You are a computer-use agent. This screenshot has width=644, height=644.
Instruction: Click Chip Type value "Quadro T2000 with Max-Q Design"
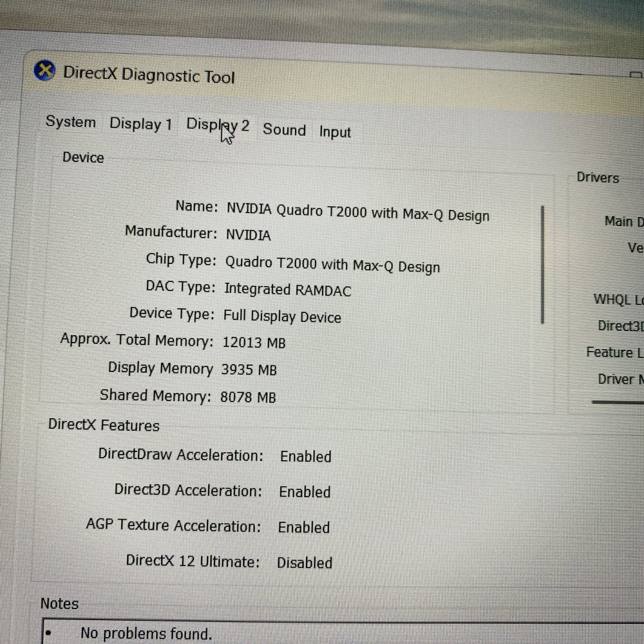[333, 265]
